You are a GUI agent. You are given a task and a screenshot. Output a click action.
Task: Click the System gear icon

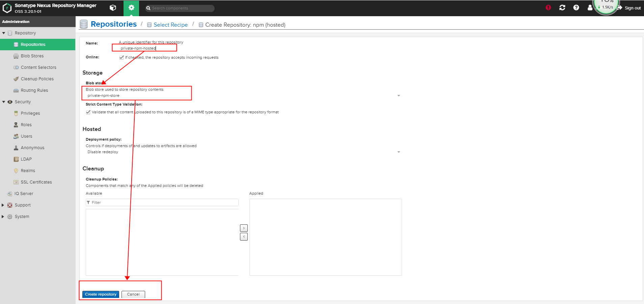[10, 217]
